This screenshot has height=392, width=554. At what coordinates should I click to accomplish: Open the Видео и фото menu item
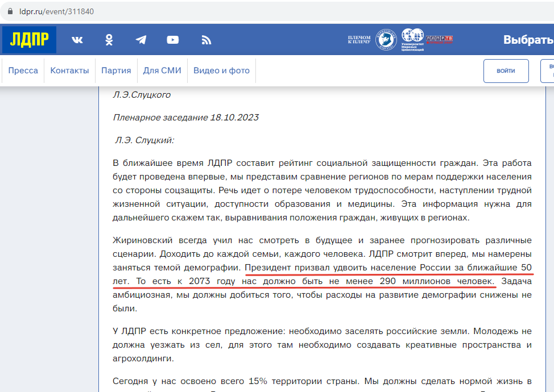221,70
